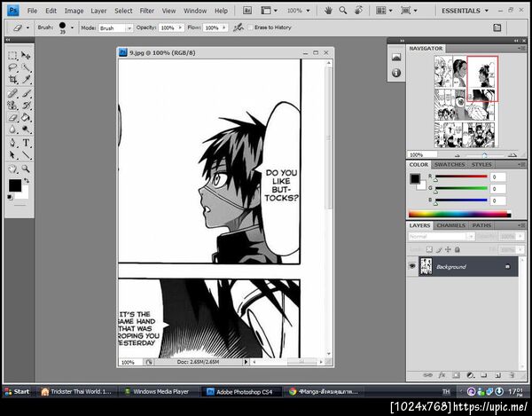This screenshot has height=416, width=532.
Task: Open the Histogram panel icon
Action: (x=396, y=57)
